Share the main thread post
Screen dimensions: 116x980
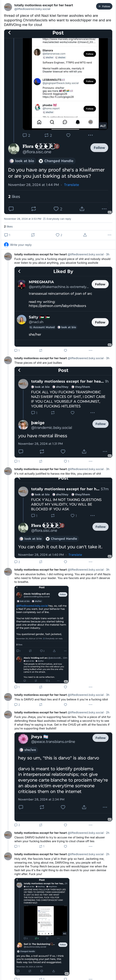[x=85, y=235]
